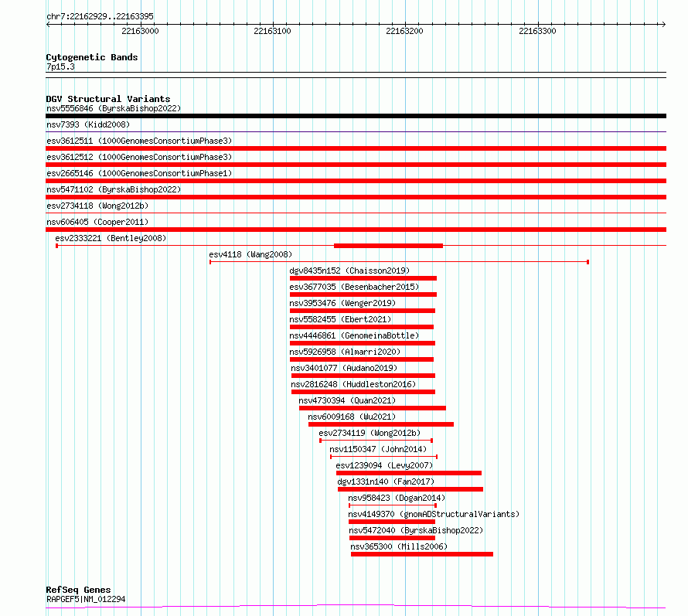688x616 pixels.
Task: Select the Cytogenetic Bands track title
Action: (x=92, y=57)
